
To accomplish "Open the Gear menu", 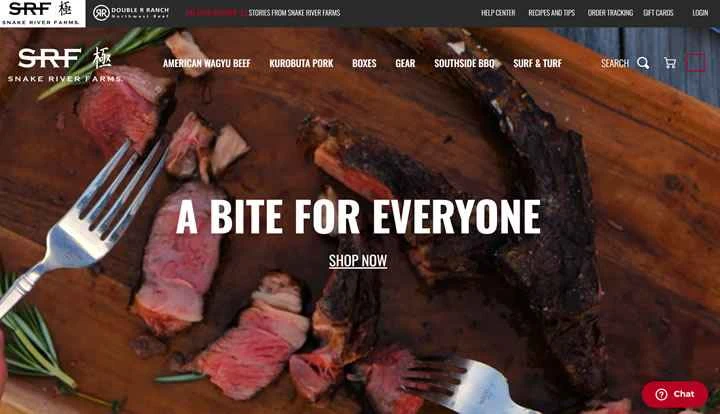I will click(x=405, y=63).
